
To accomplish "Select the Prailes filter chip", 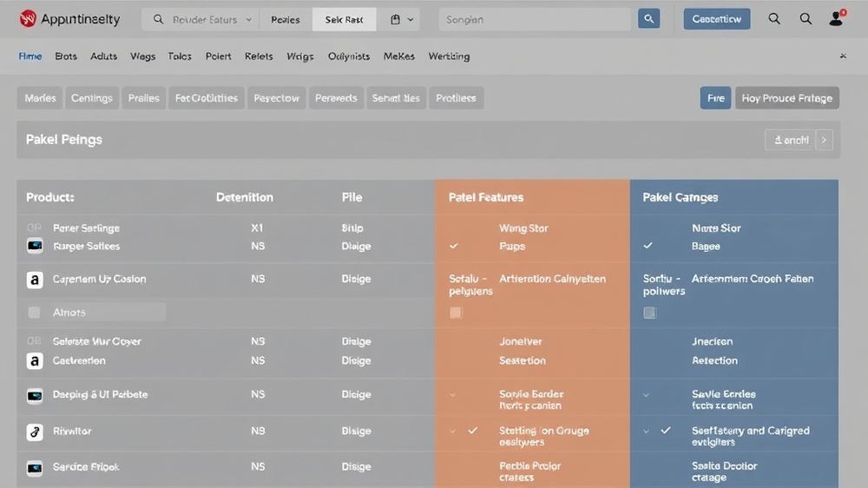I will pos(143,98).
